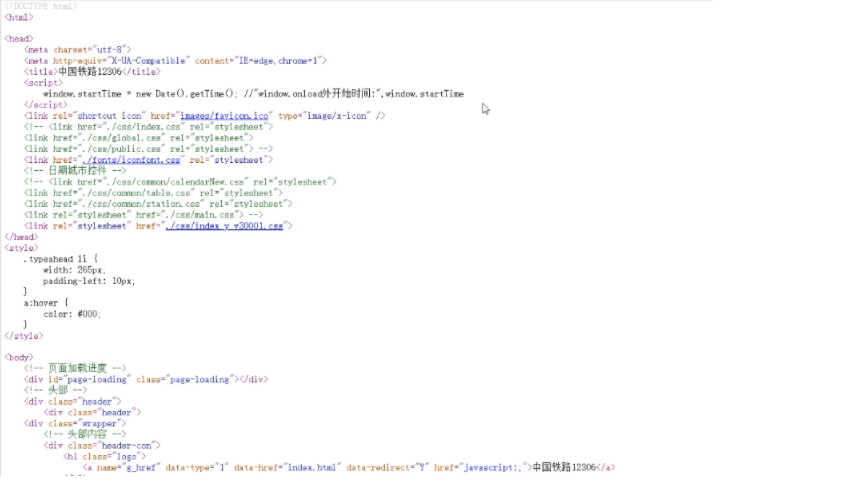Click the opening <body> tag
This screenshot has height=483, width=851.
click(x=18, y=358)
